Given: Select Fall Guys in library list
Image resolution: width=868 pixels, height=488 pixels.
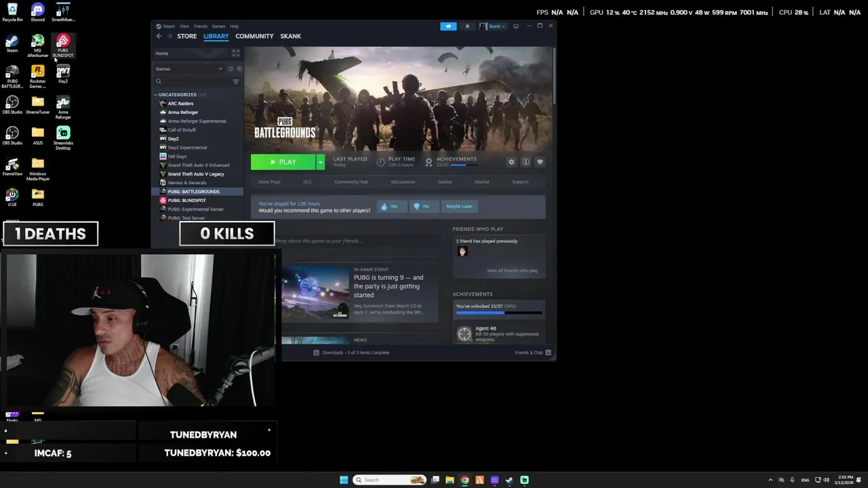Looking at the screenshot, I should pyautogui.click(x=177, y=157).
